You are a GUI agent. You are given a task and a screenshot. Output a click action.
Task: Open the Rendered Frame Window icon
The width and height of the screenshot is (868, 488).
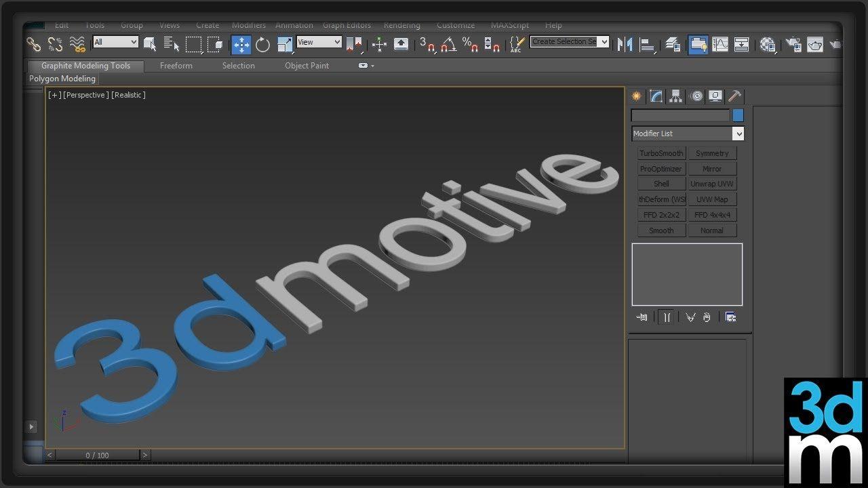(x=815, y=45)
